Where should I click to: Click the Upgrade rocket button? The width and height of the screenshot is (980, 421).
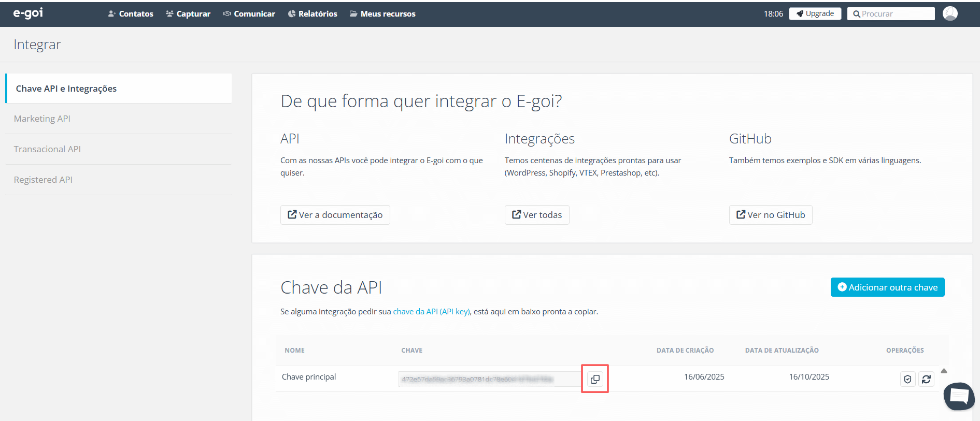pyautogui.click(x=815, y=13)
